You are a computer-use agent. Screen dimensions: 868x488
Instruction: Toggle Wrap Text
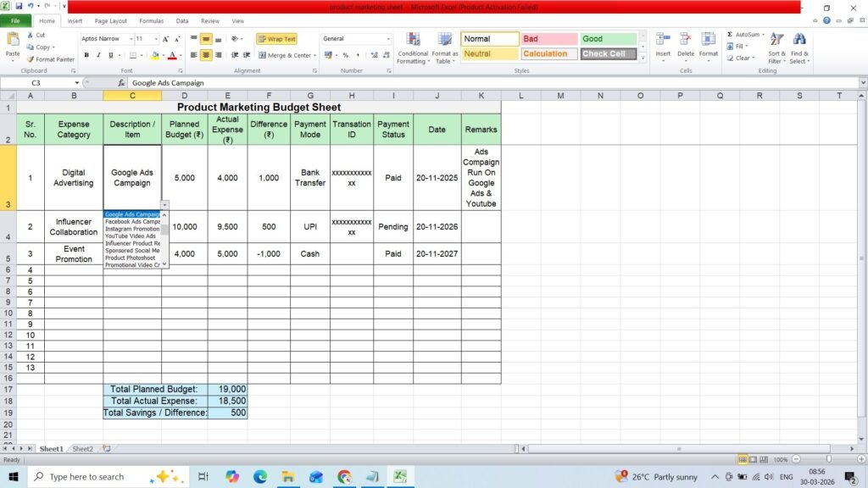pyautogui.click(x=277, y=39)
